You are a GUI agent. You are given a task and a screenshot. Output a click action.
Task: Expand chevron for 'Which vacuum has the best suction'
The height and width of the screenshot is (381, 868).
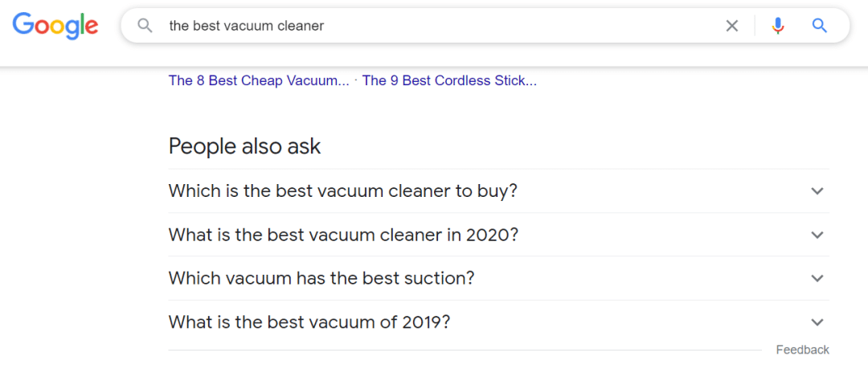[817, 278]
